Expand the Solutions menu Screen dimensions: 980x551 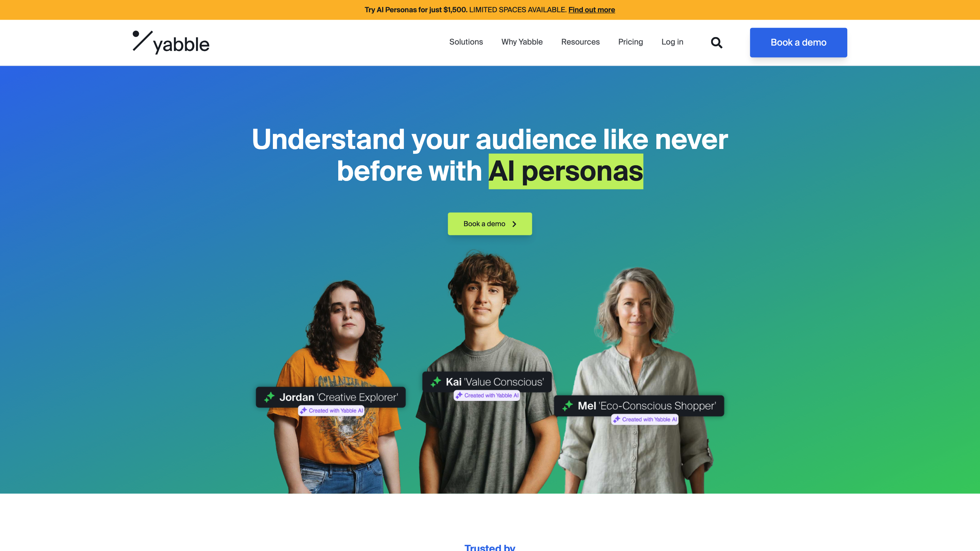pyautogui.click(x=466, y=42)
